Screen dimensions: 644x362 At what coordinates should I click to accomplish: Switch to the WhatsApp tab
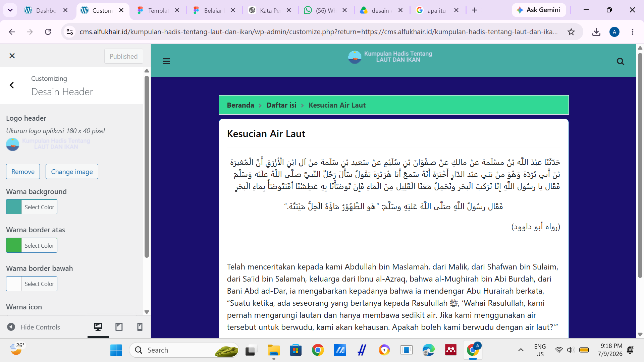[x=325, y=10]
